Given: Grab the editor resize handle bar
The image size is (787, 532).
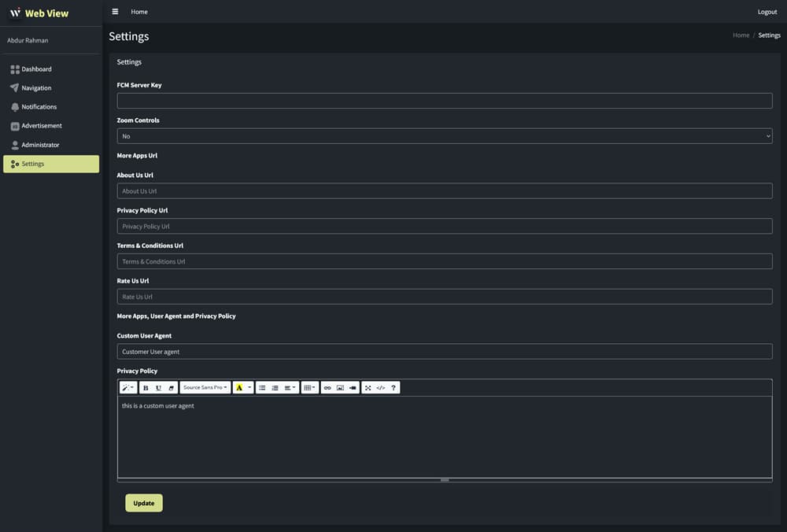Looking at the screenshot, I should point(445,480).
